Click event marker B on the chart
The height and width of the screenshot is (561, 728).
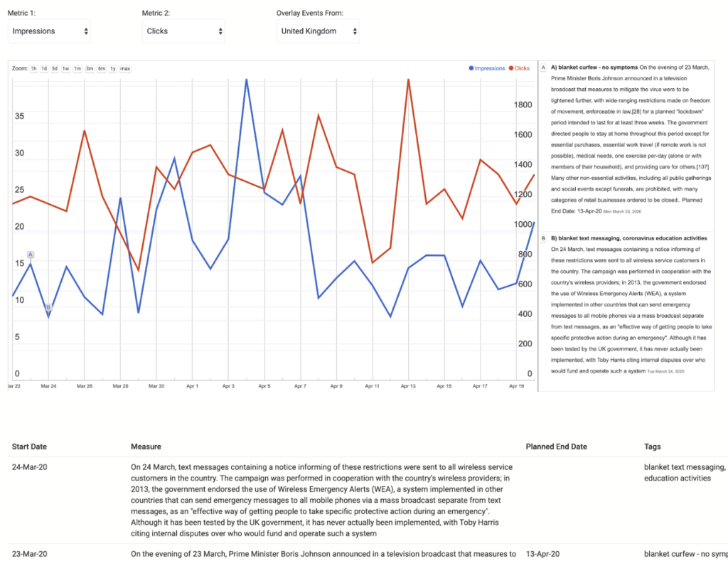tap(48, 307)
